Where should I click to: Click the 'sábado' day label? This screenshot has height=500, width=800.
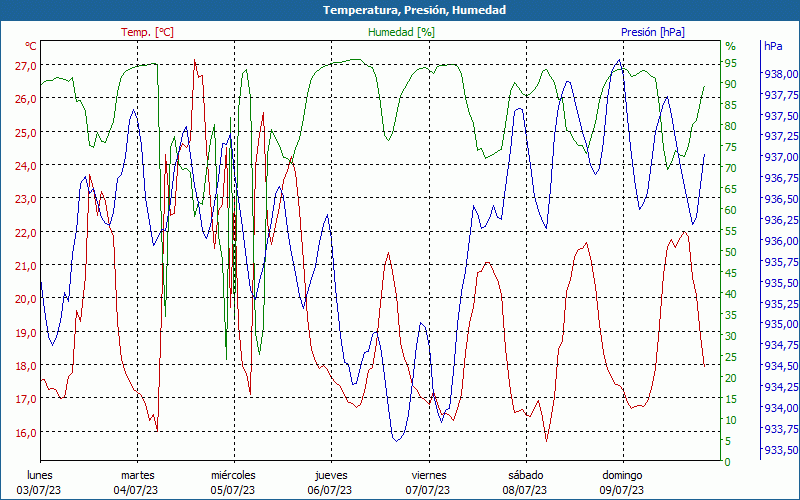coord(526,475)
